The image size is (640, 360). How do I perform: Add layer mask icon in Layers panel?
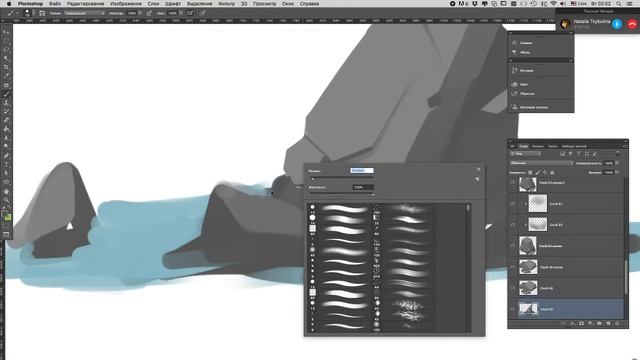[x=581, y=323]
